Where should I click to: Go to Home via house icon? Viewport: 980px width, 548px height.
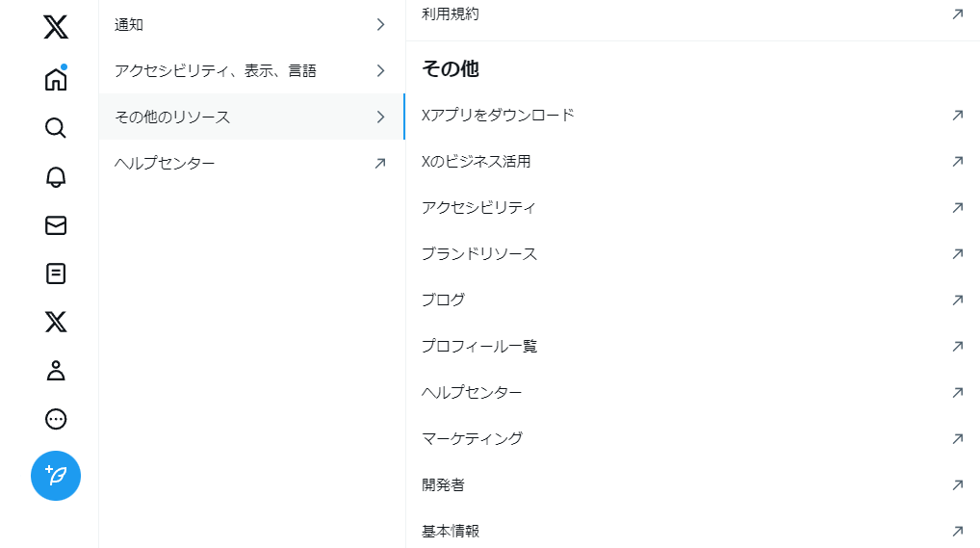click(56, 79)
